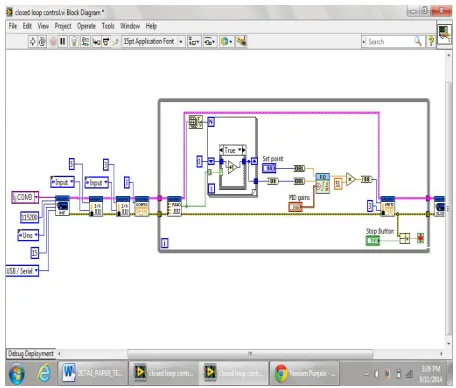The height and width of the screenshot is (388, 456).
Task: Open the Distribute Objects dropdown
Action: 210,42
